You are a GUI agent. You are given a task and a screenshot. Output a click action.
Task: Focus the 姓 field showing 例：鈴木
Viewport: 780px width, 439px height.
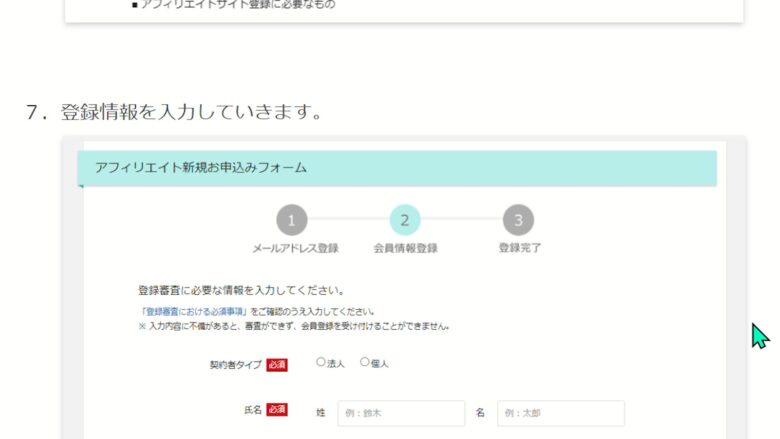(401, 413)
